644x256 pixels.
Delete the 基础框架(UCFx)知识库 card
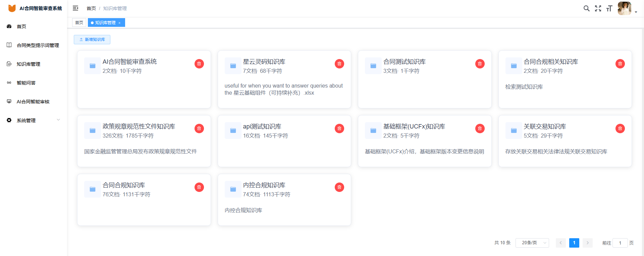[480, 129]
